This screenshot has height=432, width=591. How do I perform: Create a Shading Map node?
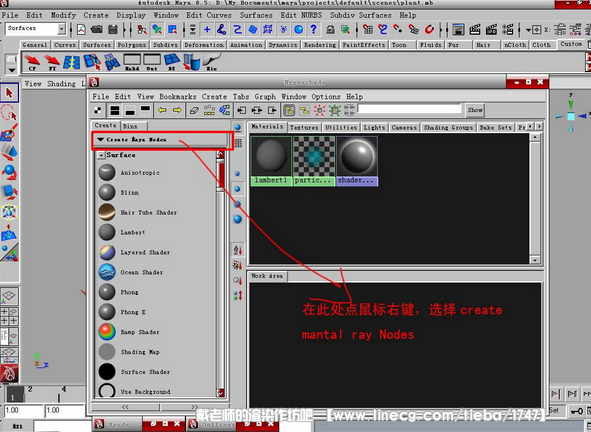coord(129,352)
